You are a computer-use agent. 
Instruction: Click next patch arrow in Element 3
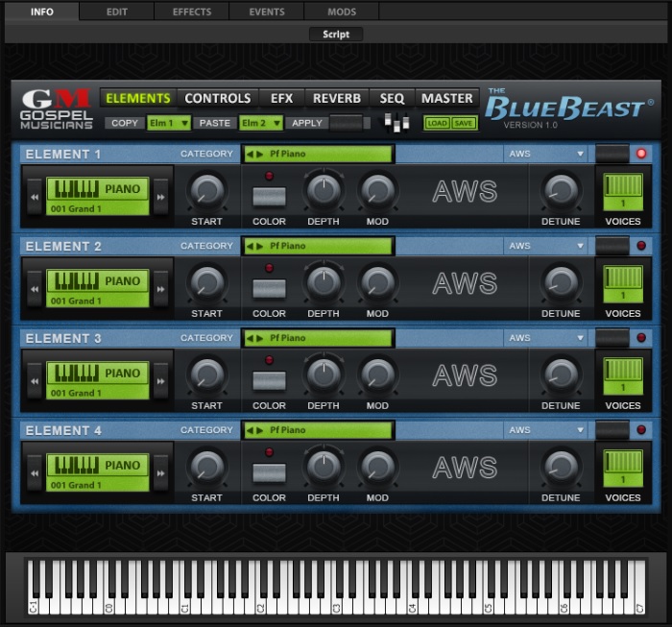point(160,381)
